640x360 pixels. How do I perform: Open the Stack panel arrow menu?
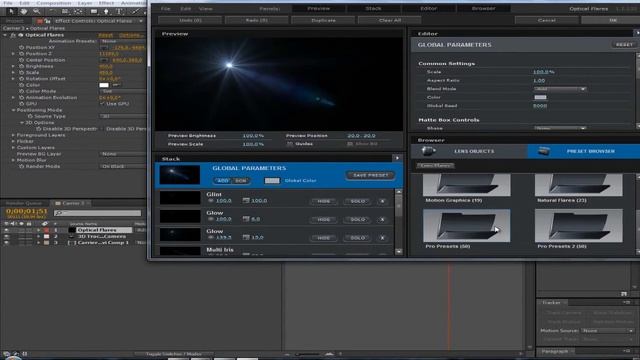[397, 158]
